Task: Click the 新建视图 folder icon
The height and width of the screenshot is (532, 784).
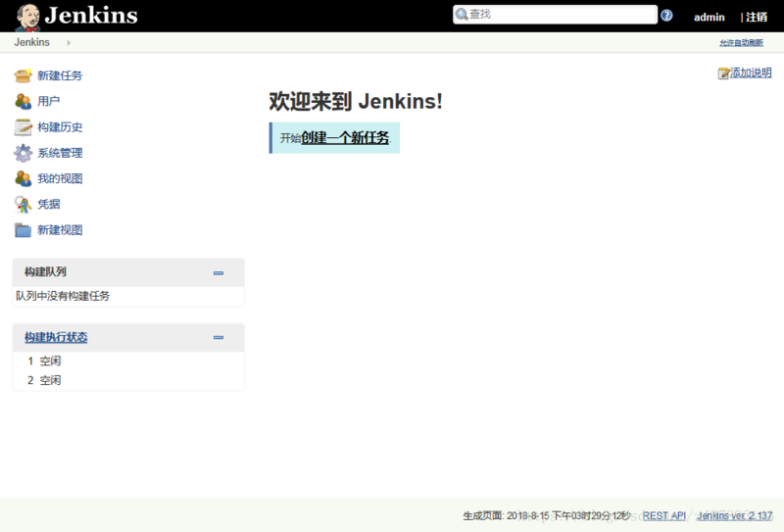Action: click(x=23, y=230)
